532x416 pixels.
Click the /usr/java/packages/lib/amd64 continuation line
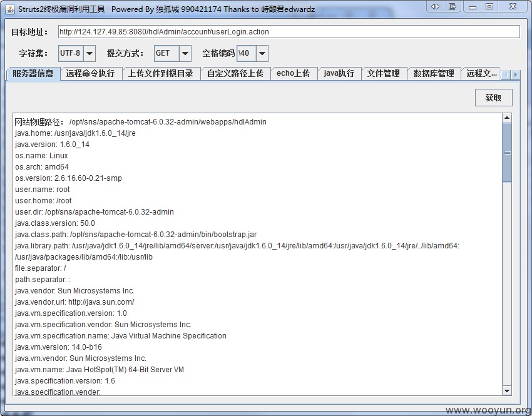tap(84, 256)
